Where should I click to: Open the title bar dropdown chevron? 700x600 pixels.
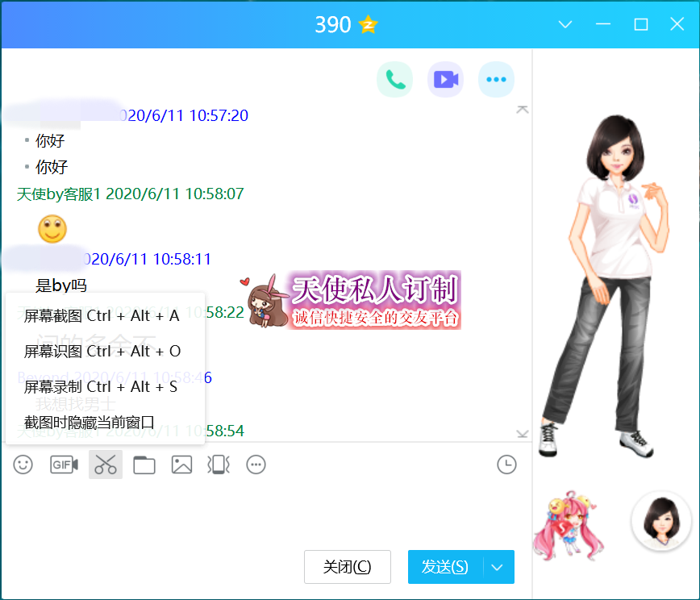click(565, 24)
